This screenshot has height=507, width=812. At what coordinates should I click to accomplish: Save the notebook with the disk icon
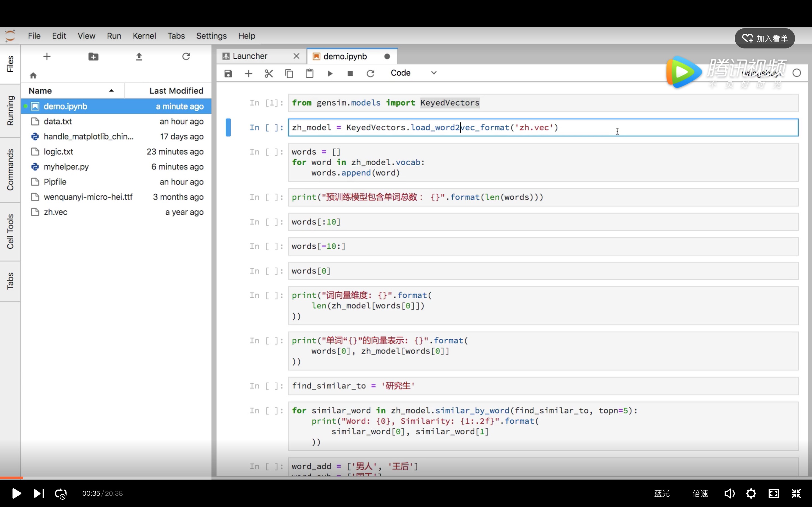[228, 74]
